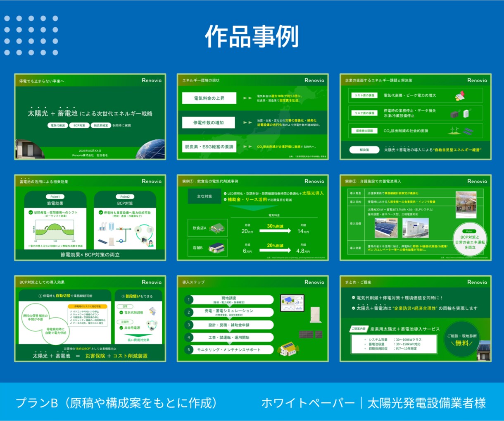
Task: Click step number 1 circle for 現地調査
Action: (x=189, y=300)
